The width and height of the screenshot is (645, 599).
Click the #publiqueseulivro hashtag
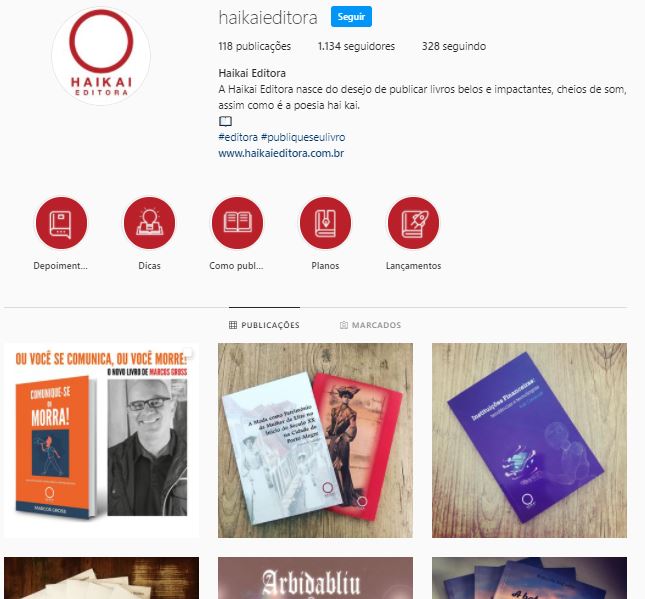click(x=303, y=137)
